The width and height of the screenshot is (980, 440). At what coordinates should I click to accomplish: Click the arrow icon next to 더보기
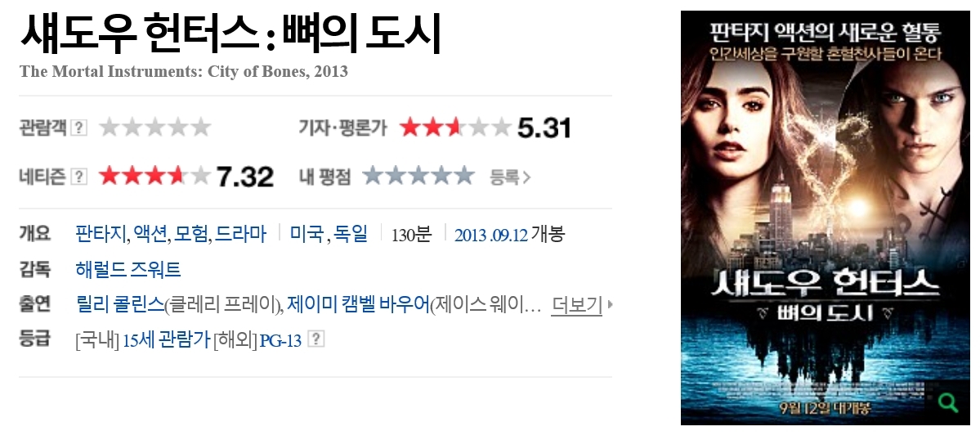(x=610, y=305)
